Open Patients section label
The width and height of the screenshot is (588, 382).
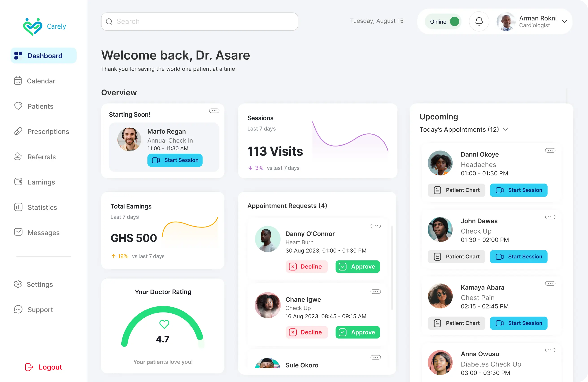pyautogui.click(x=40, y=106)
